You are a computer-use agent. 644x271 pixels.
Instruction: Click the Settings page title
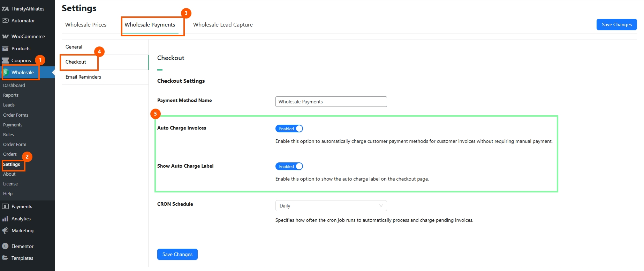point(79,8)
